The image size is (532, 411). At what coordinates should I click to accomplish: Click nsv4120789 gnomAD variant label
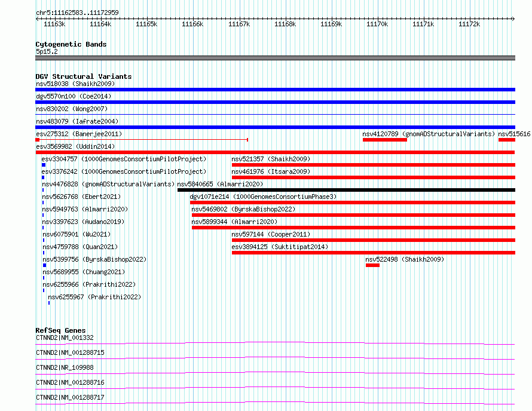(429, 134)
